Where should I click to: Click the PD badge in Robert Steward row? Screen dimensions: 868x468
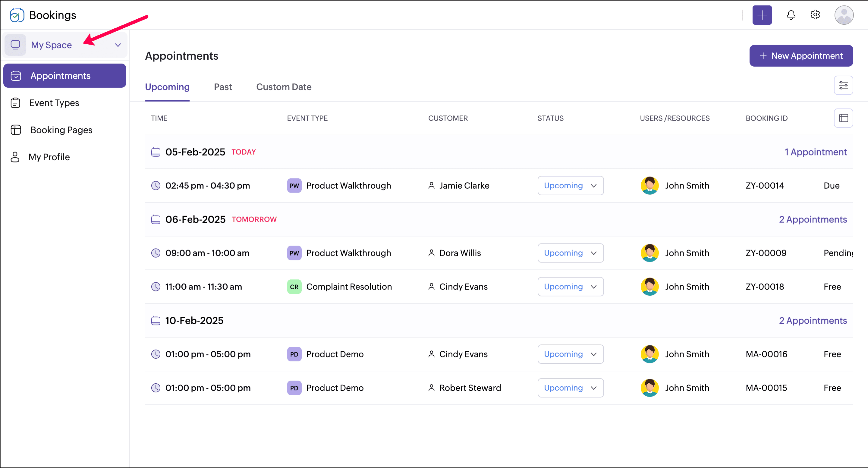click(294, 388)
